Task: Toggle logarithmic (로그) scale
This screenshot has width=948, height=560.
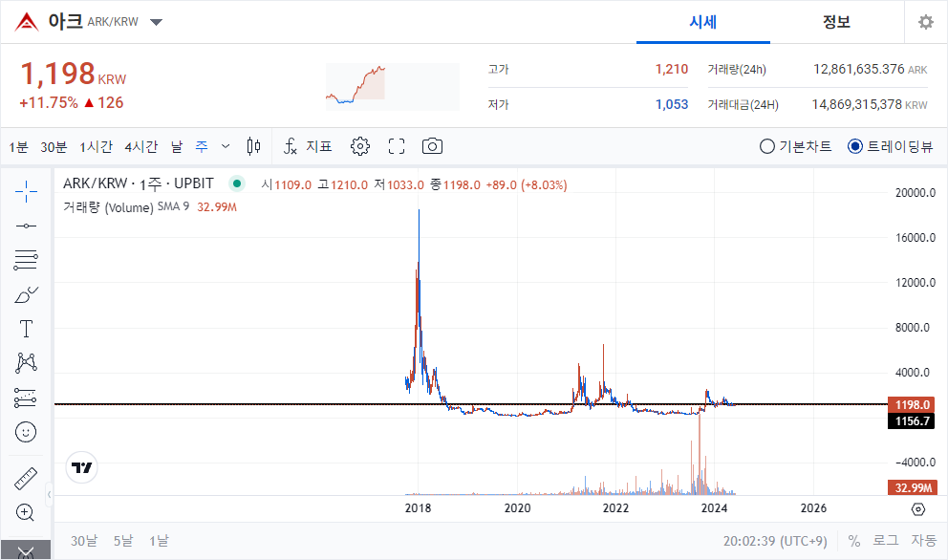Action: coord(885,540)
